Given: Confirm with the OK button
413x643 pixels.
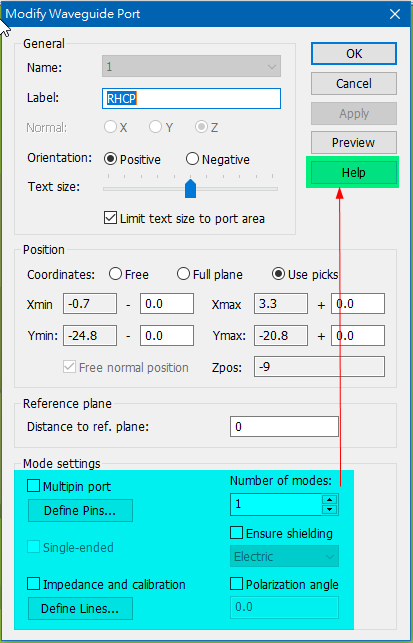Looking at the screenshot, I should point(354,53).
